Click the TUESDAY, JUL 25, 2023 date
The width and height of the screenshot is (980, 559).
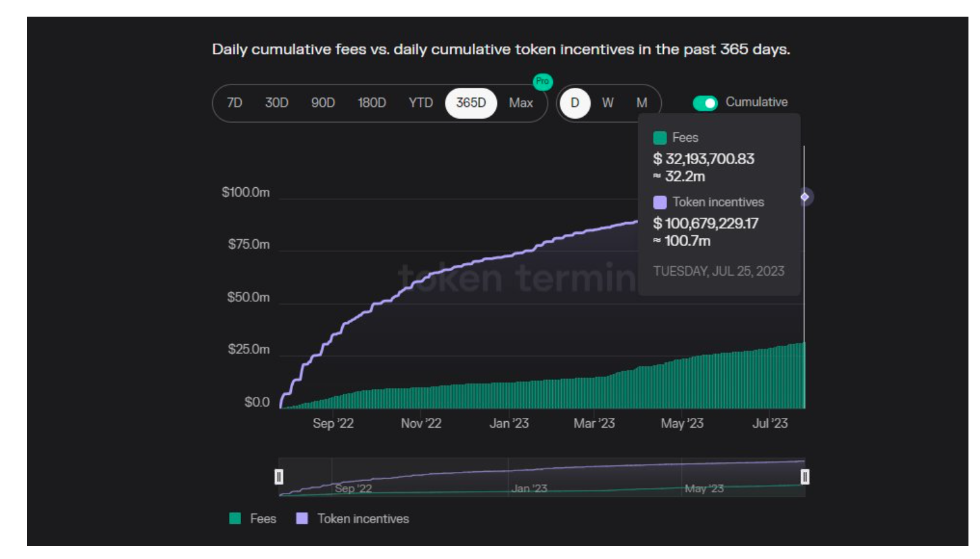pyautogui.click(x=719, y=271)
